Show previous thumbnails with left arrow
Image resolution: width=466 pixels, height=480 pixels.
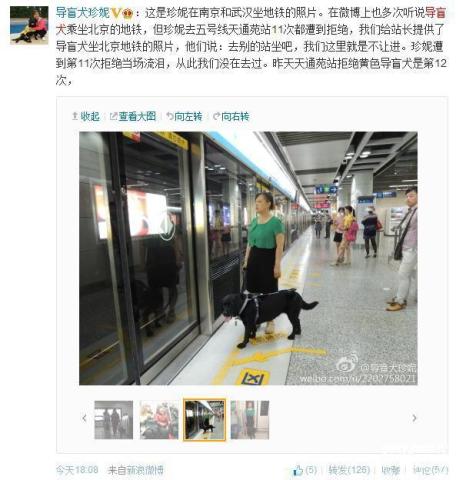click(x=84, y=418)
